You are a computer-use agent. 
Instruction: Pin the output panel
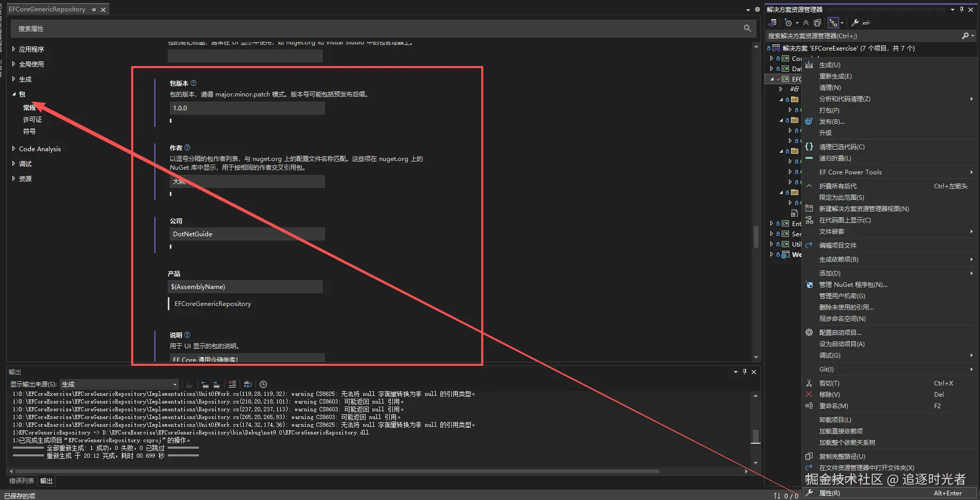point(745,372)
